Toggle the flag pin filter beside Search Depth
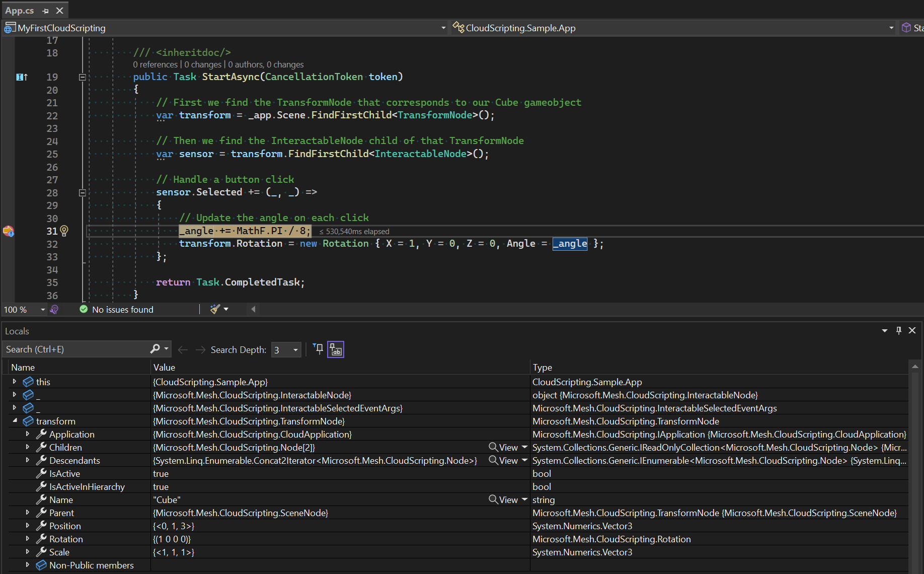Image resolution: width=924 pixels, height=574 pixels. [x=318, y=349]
